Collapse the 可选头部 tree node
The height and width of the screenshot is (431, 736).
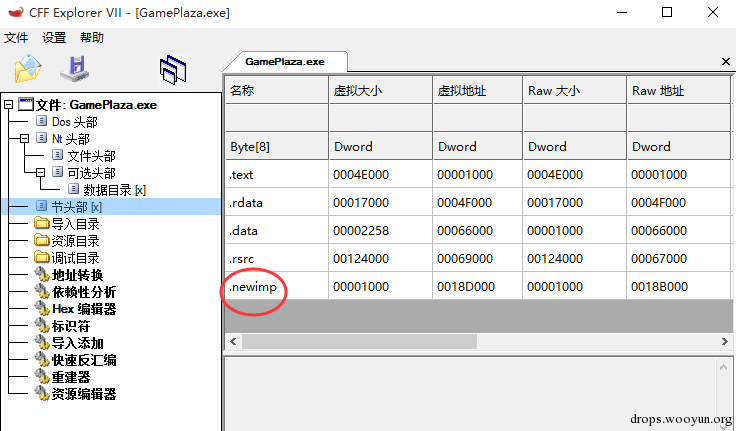coord(40,172)
